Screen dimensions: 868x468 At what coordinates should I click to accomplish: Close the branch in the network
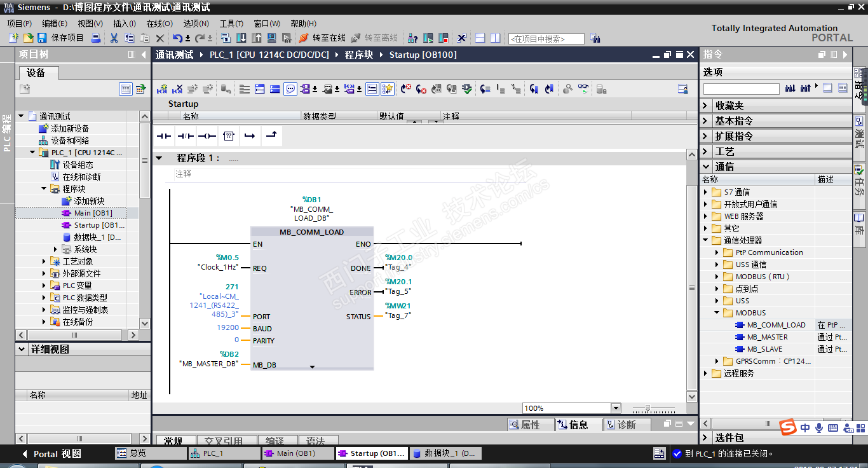(x=271, y=136)
